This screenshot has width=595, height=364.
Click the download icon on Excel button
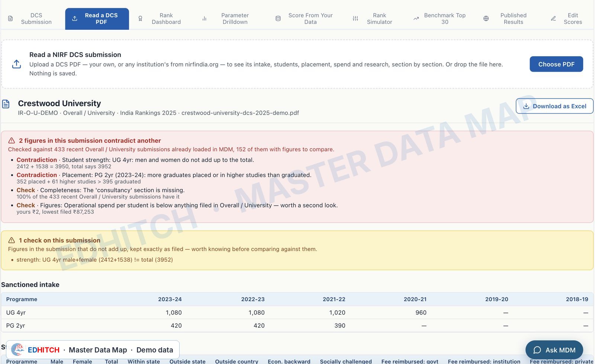tap(526, 106)
